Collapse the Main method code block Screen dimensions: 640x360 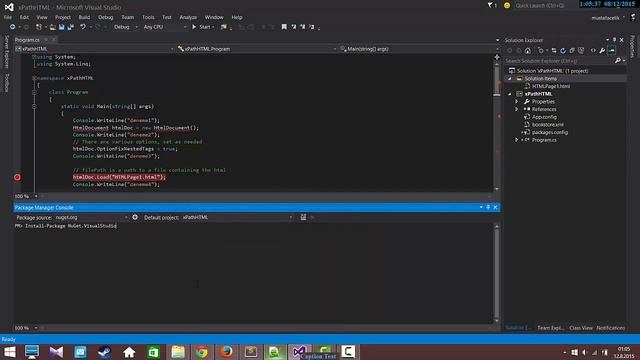tap(34, 106)
